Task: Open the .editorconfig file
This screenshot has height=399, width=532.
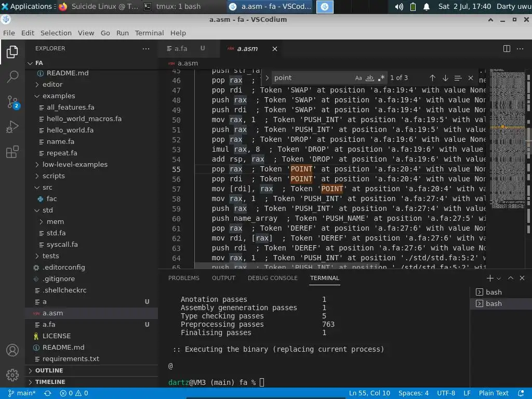Action: tap(64, 268)
